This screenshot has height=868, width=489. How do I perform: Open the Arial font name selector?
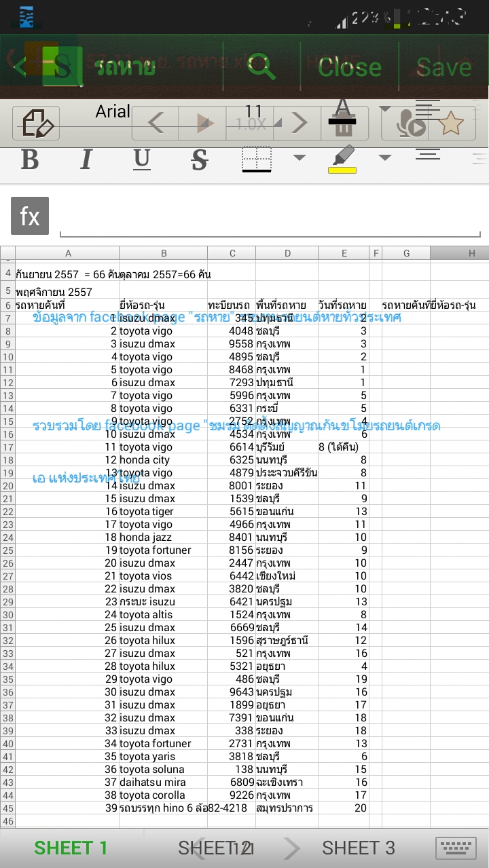coord(112,111)
